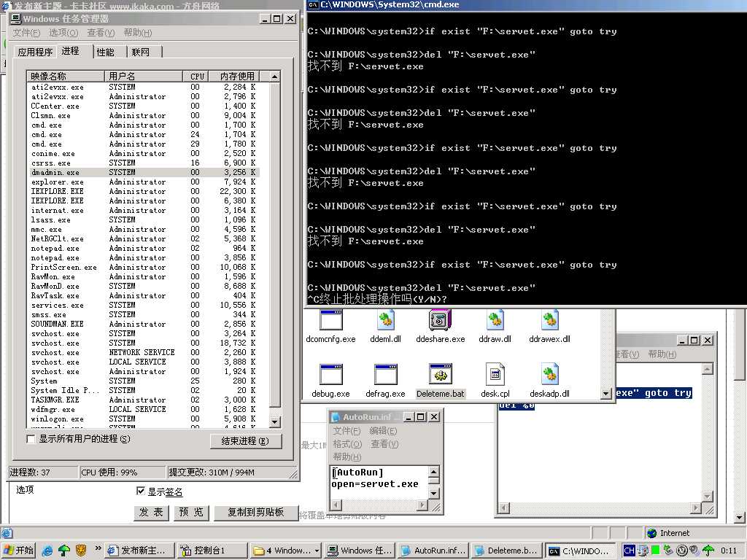Screen dimensions: 747x560
Task: Switch to 应用程序 tab
Action: pos(35,52)
